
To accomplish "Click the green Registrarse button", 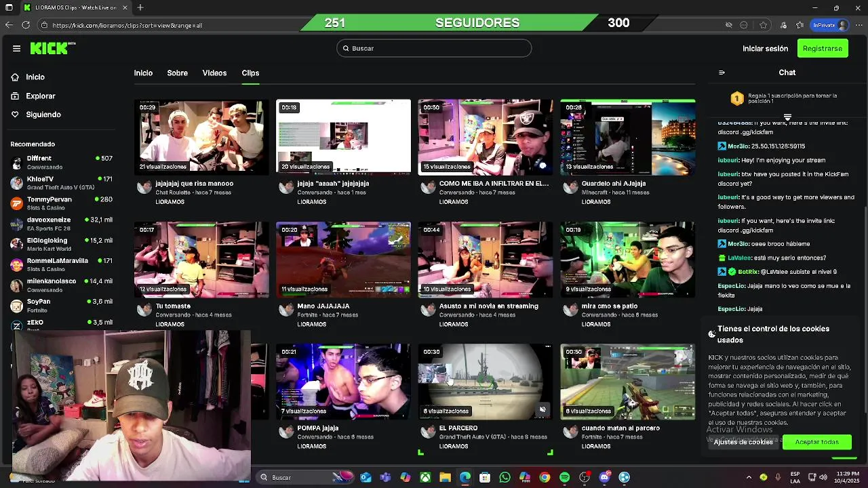I will point(822,49).
